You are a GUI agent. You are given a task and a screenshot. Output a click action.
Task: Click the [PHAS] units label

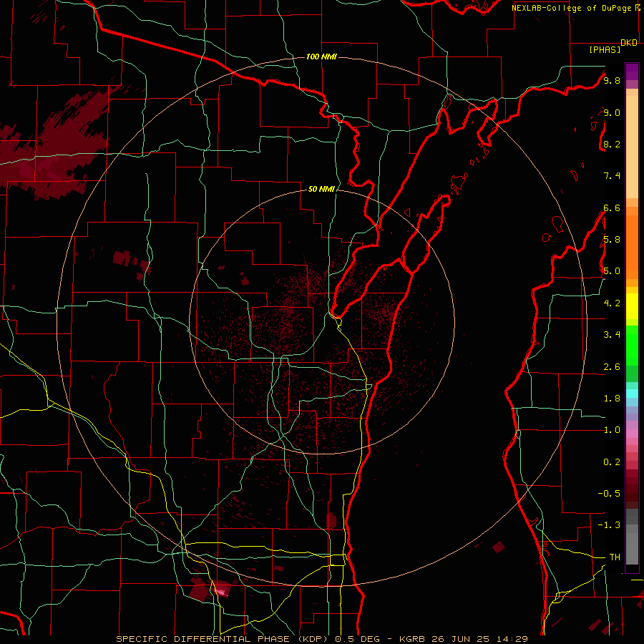pos(605,50)
